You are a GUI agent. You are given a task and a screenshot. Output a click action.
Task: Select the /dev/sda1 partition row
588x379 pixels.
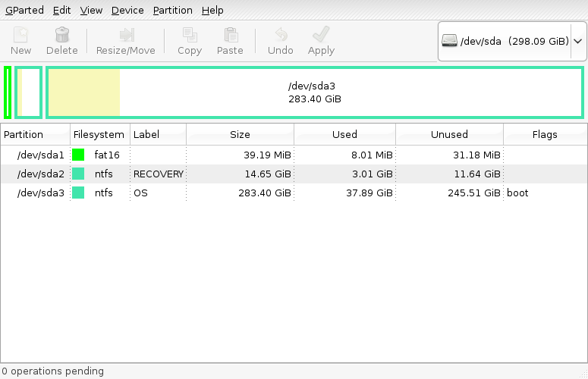(x=294, y=155)
